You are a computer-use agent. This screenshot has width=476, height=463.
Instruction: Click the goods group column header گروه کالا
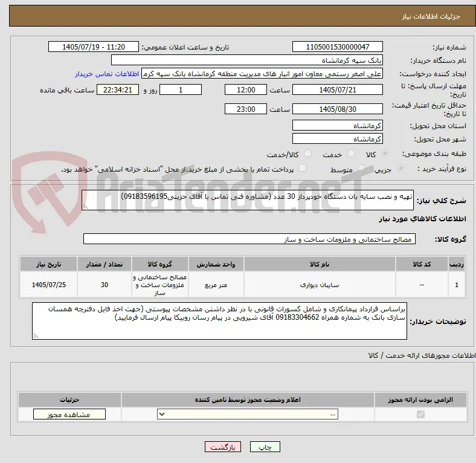[160, 264]
